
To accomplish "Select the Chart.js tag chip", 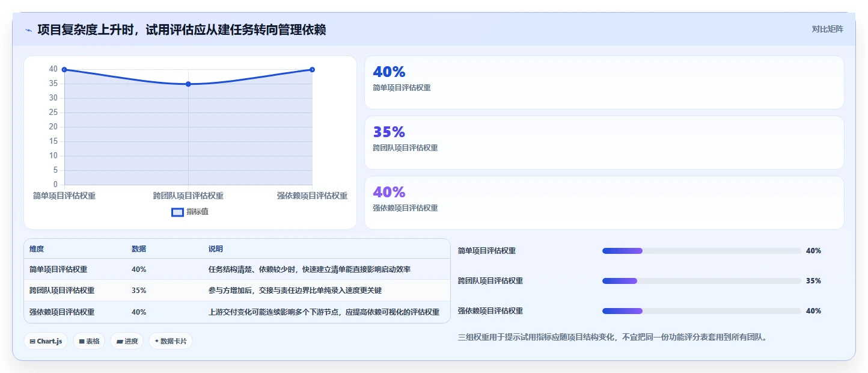I will 46,341.
